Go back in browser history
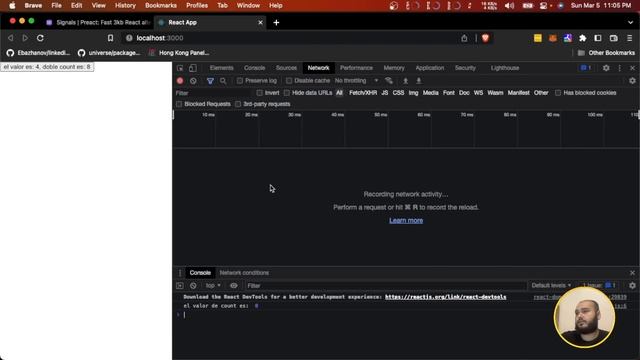640x360 pixels. click(11, 38)
